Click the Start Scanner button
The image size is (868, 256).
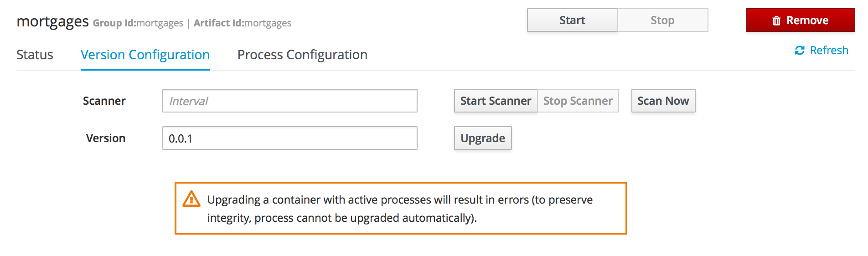[496, 101]
